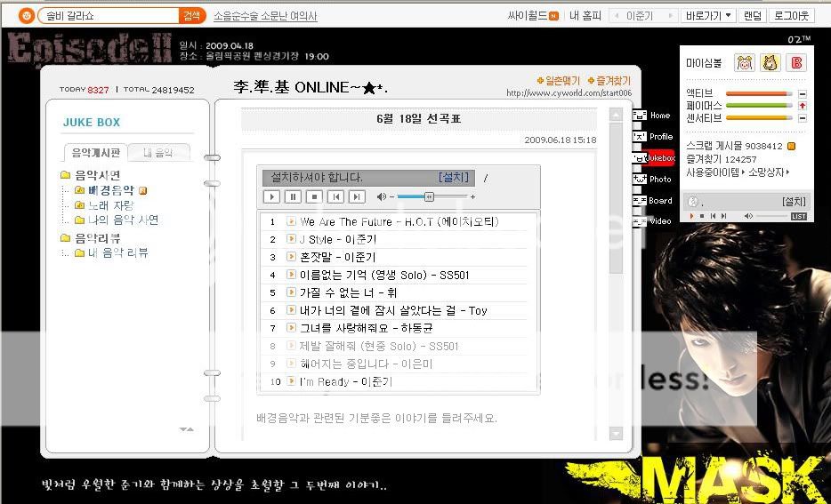Open the Photo menu tab
The image size is (831, 504).
[x=659, y=180]
